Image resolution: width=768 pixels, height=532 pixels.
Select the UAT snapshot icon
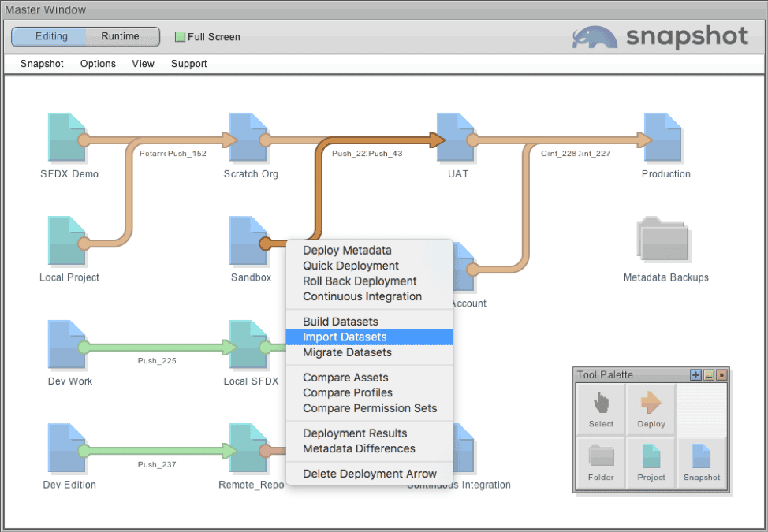[x=455, y=137]
